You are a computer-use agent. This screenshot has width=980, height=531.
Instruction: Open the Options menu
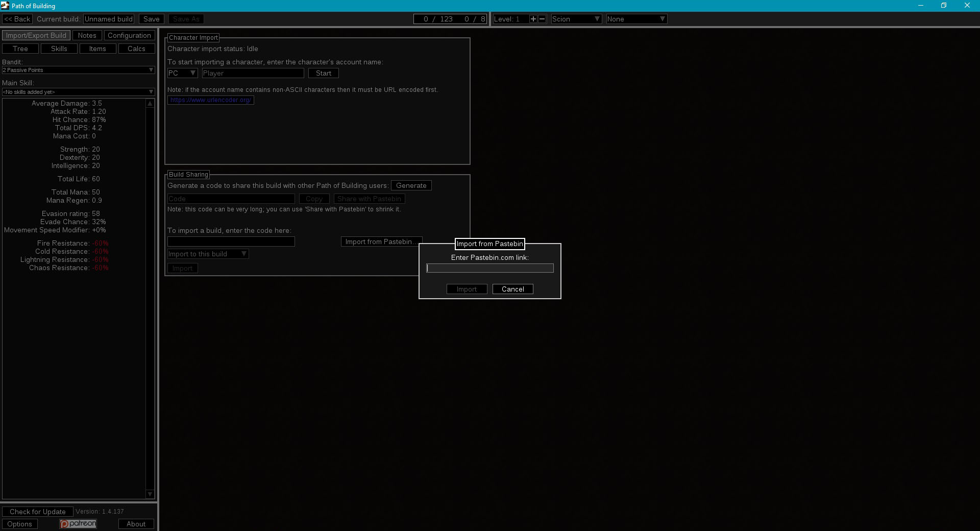click(x=20, y=524)
